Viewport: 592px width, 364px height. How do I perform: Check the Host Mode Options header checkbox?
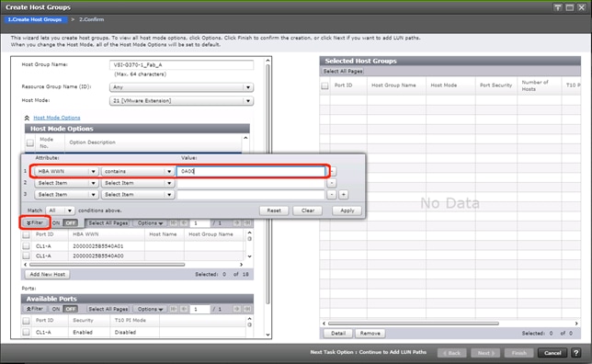[x=29, y=142]
